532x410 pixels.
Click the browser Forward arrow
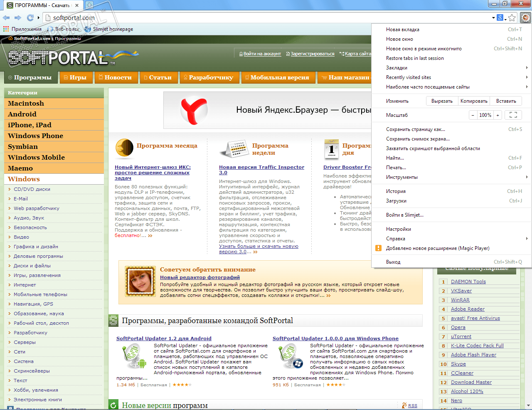click(17, 18)
